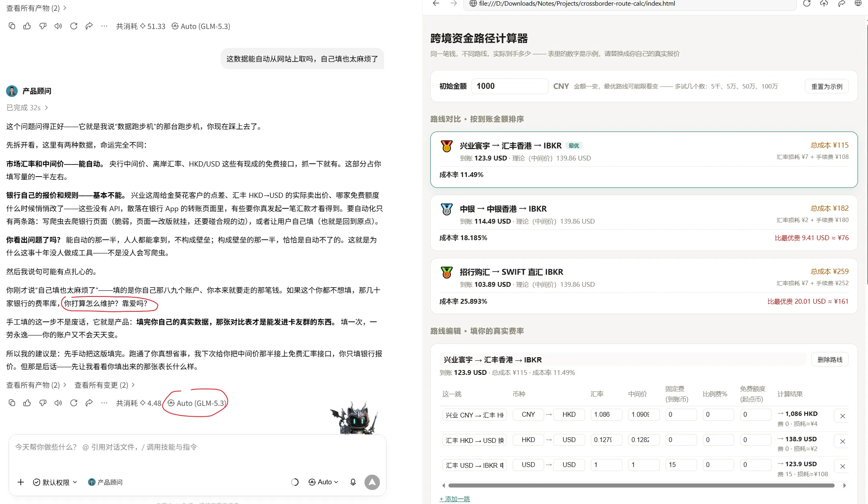Viewport: 868px width, 504px height.
Task: Click the plus attachment icon in chat box
Action: [x=21, y=482]
